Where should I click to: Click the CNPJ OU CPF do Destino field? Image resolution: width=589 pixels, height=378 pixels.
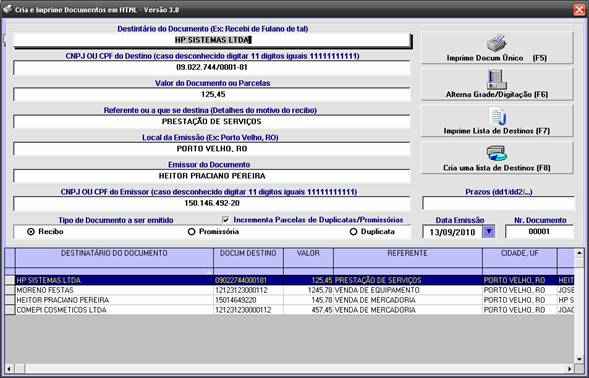click(212, 68)
